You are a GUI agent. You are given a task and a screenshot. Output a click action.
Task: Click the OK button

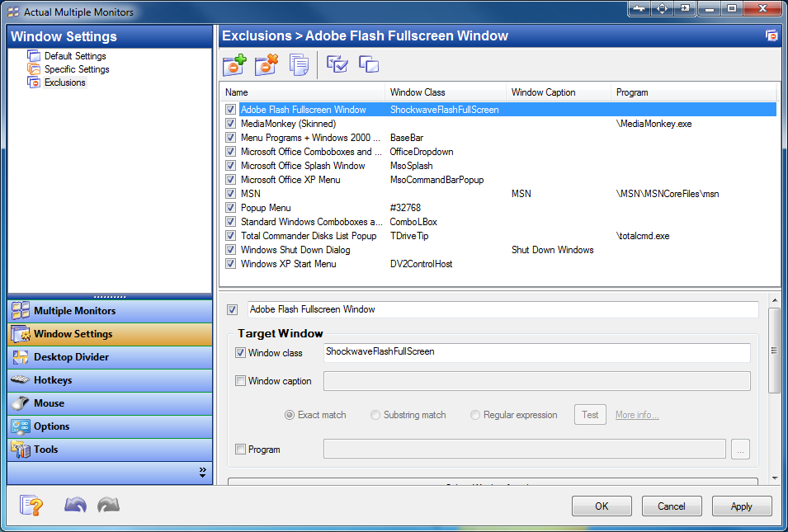tap(602, 506)
